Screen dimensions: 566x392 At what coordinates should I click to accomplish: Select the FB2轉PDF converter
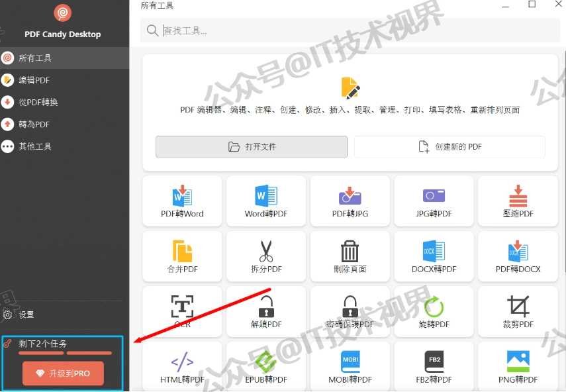point(434,367)
